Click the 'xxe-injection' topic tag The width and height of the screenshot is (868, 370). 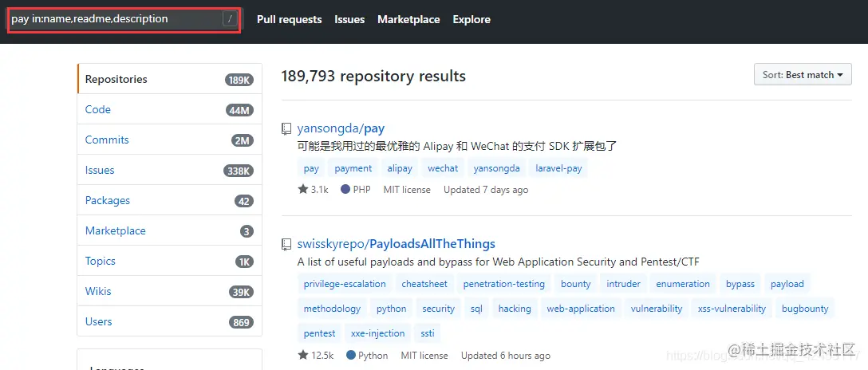point(377,333)
